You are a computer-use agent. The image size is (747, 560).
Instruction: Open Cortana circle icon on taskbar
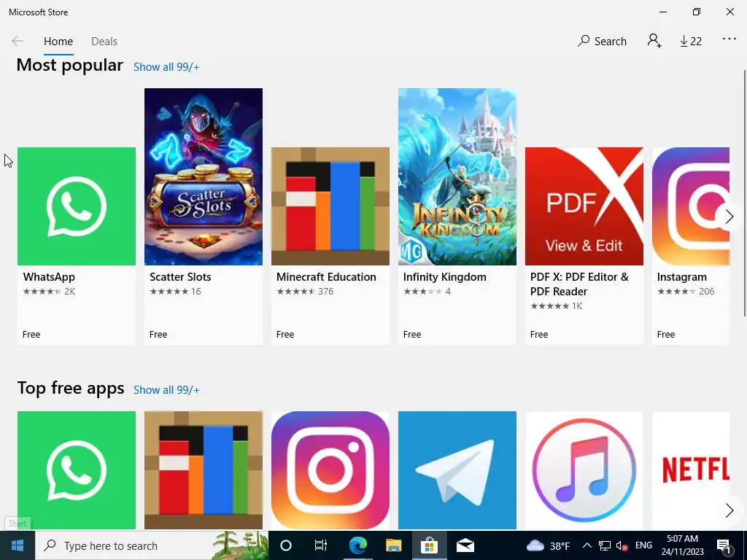[286, 545]
